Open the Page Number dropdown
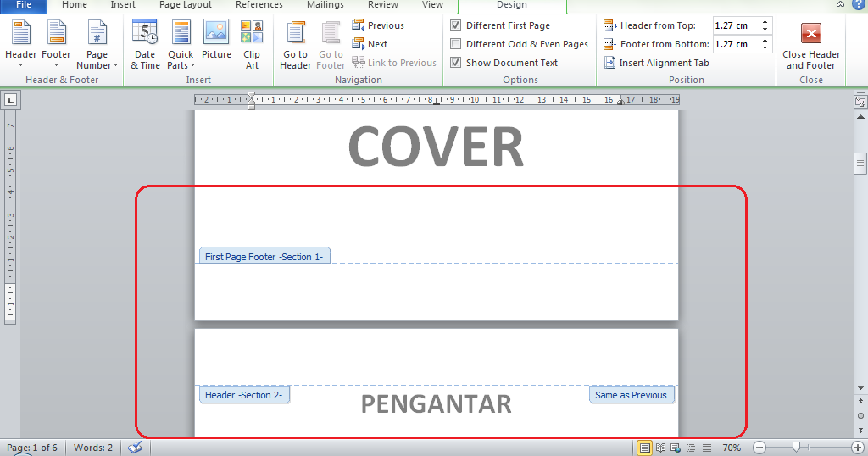 (x=97, y=44)
